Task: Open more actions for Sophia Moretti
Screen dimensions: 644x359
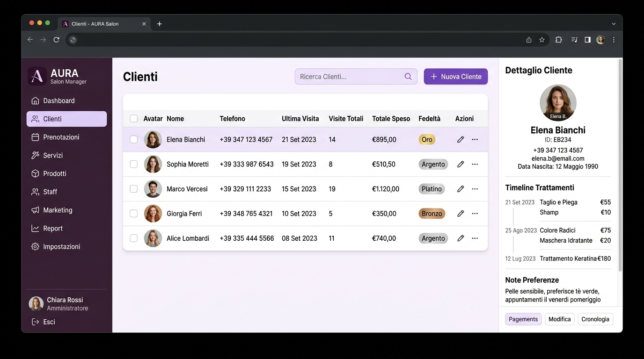Action: click(x=475, y=164)
